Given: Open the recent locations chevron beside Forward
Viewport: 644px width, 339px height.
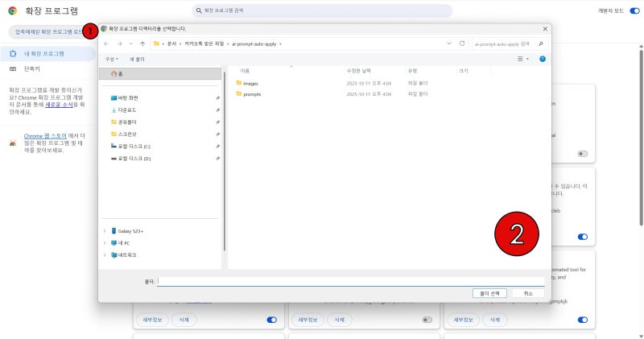Looking at the screenshot, I should point(130,44).
